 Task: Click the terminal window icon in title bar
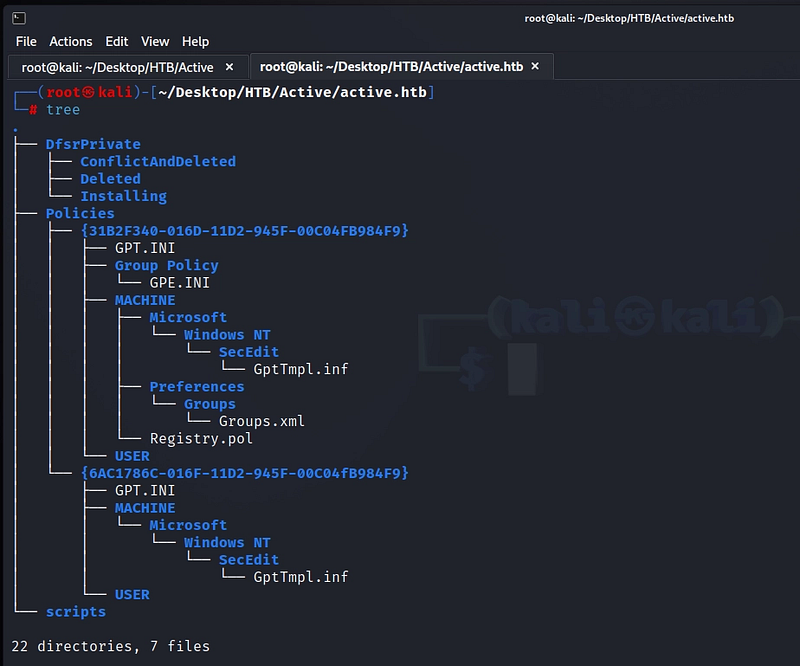click(19, 18)
